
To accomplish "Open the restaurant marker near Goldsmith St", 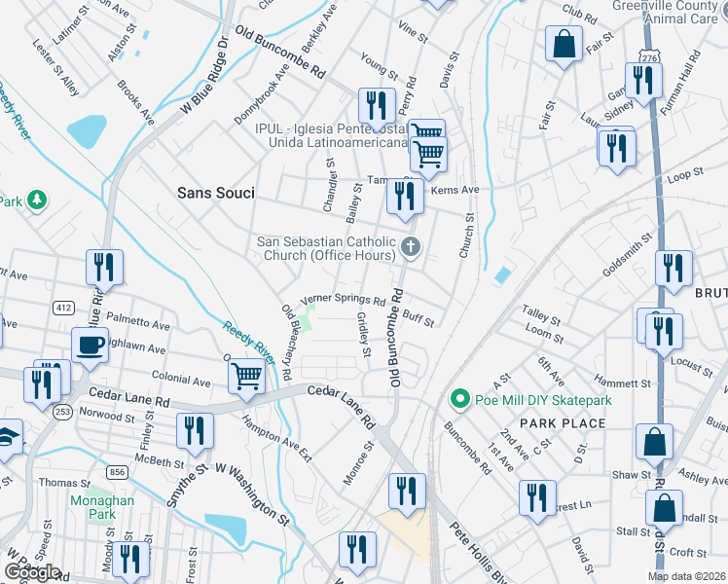I will point(674,271).
